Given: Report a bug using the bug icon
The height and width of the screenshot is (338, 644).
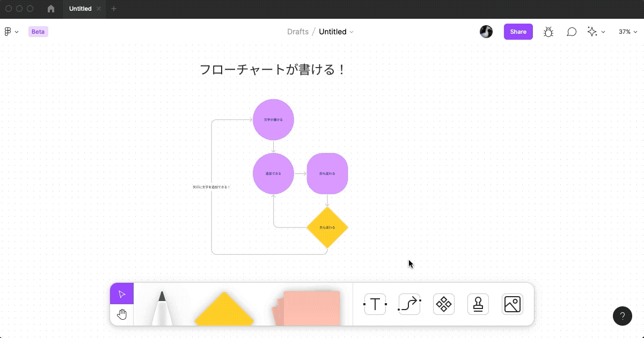Looking at the screenshot, I should (x=548, y=32).
